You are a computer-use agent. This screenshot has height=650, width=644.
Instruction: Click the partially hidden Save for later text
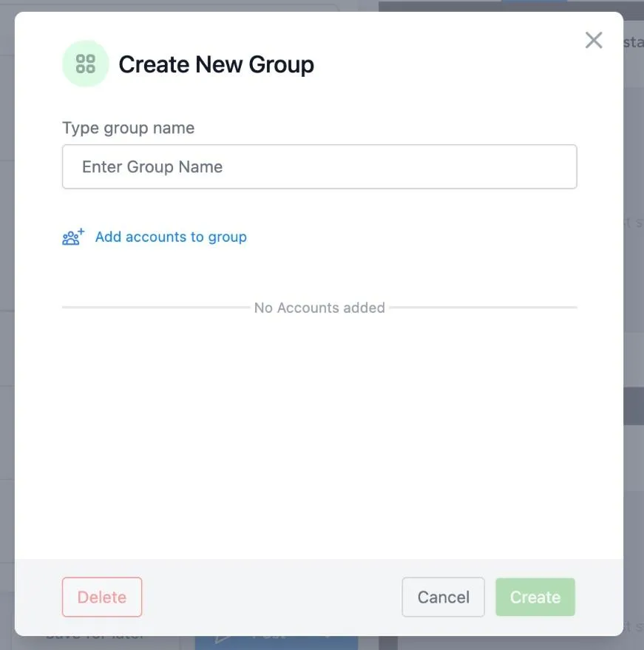[x=95, y=639]
